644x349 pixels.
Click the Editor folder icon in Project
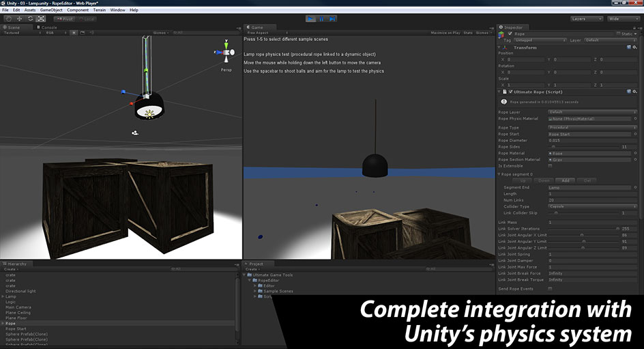pyautogui.click(x=261, y=285)
